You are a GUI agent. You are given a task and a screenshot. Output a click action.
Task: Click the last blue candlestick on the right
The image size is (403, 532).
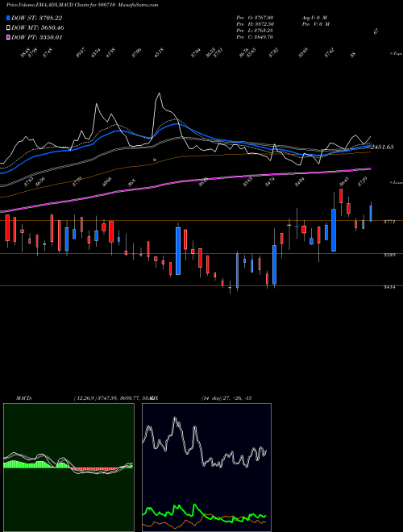371,214
